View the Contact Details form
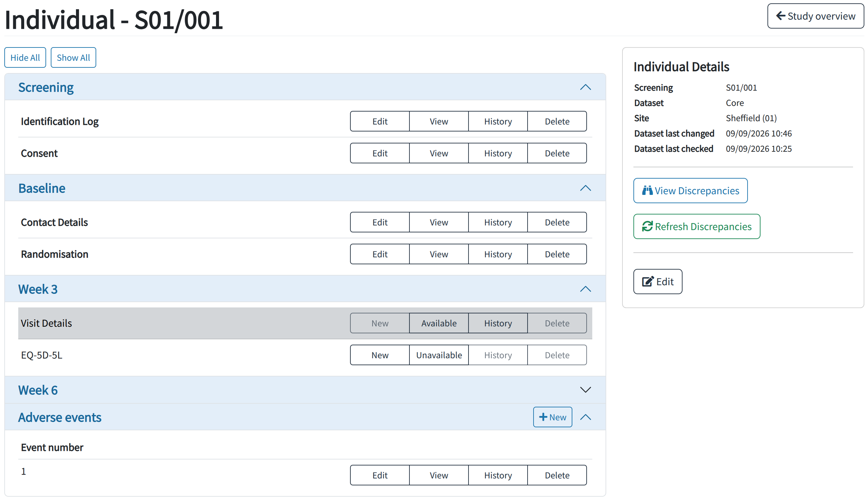Image resolution: width=868 pixels, height=500 pixels. click(439, 222)
